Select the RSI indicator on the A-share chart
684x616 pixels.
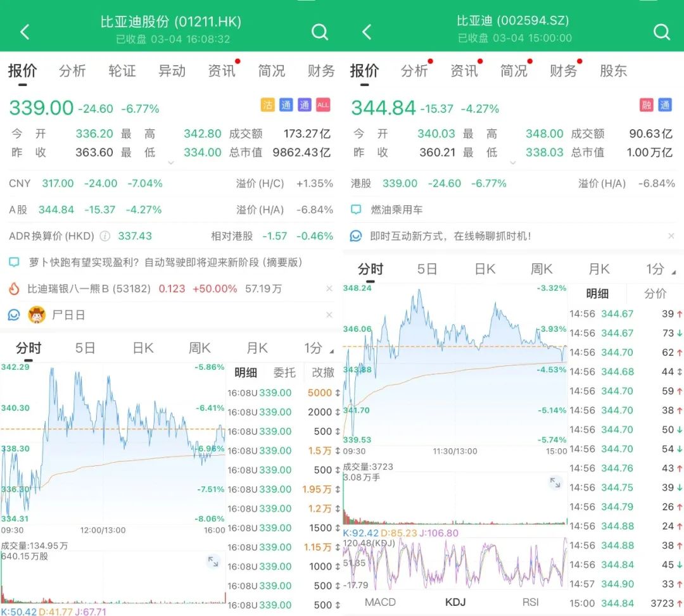[x=531, y=601]
